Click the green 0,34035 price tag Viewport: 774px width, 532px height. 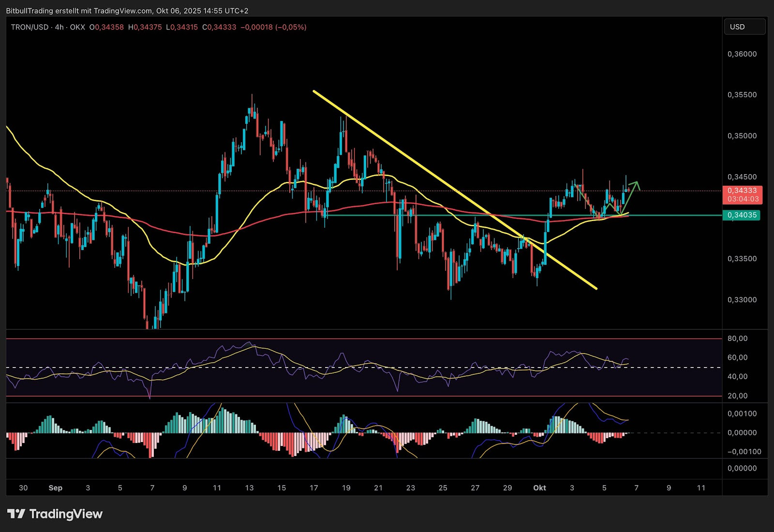(742, 215)
